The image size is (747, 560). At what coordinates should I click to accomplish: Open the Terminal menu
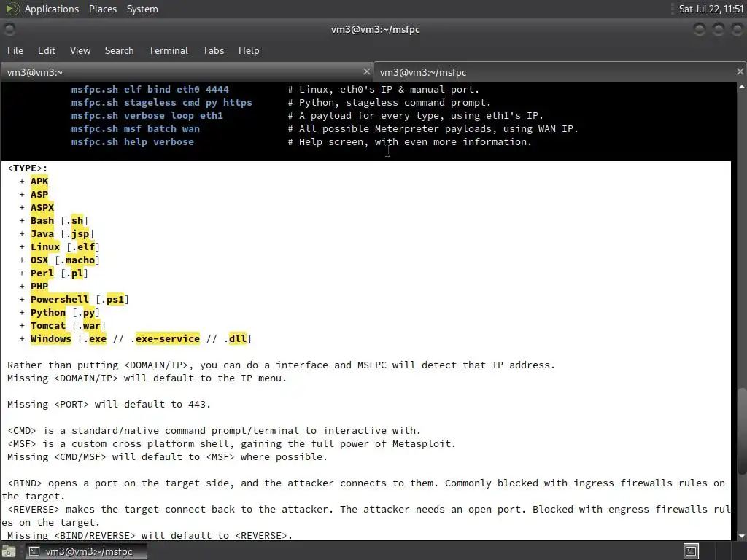click(169, 50)
